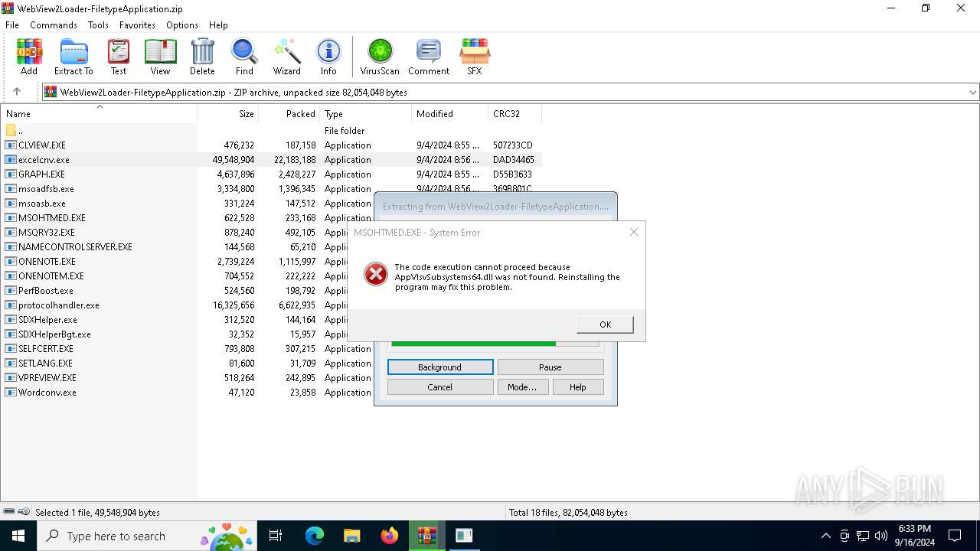Screen dimensions: 980x551
Task: Click the volume tray icon
Action: [881, 536]
